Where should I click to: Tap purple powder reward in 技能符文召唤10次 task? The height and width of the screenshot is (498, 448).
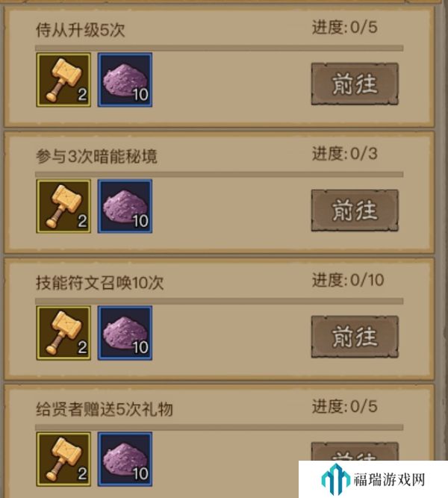point(125,333)
